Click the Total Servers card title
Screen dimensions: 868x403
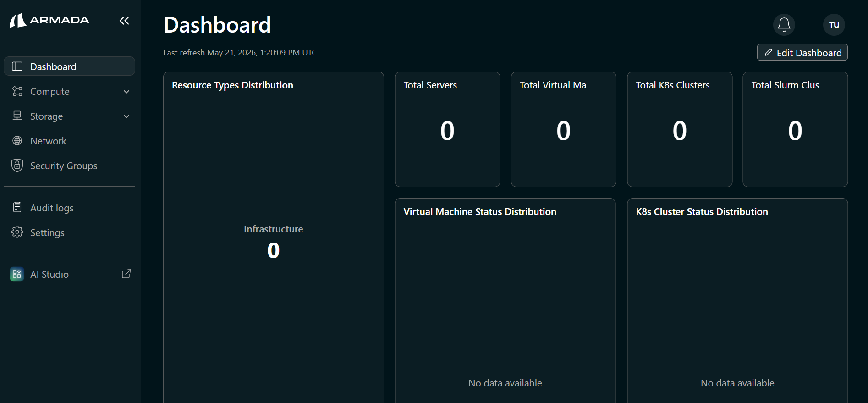[430, 85]
